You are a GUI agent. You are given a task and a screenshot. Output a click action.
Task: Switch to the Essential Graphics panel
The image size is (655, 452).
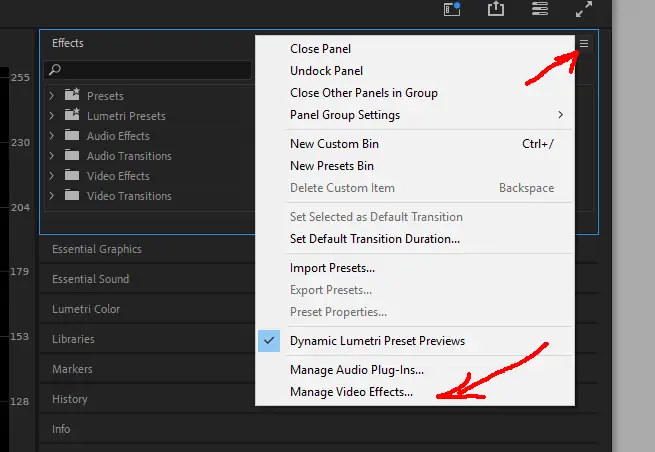97,249
